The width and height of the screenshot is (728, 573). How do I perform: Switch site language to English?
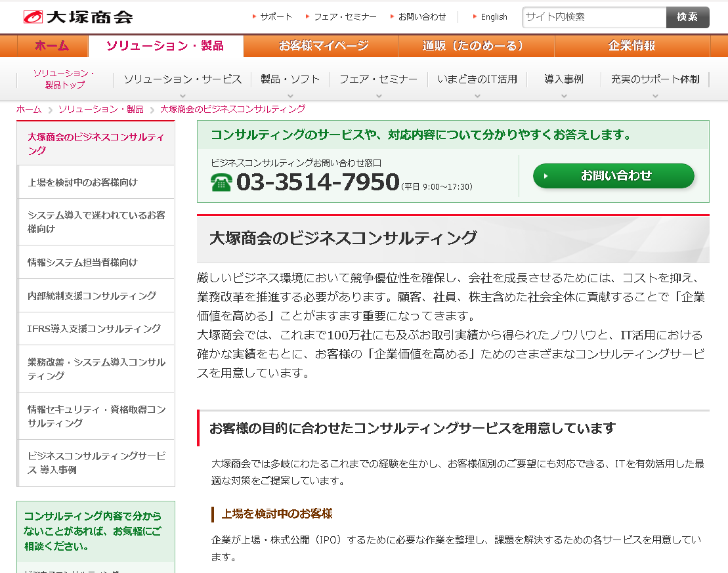pyautogui.click(x=494, y=17)
